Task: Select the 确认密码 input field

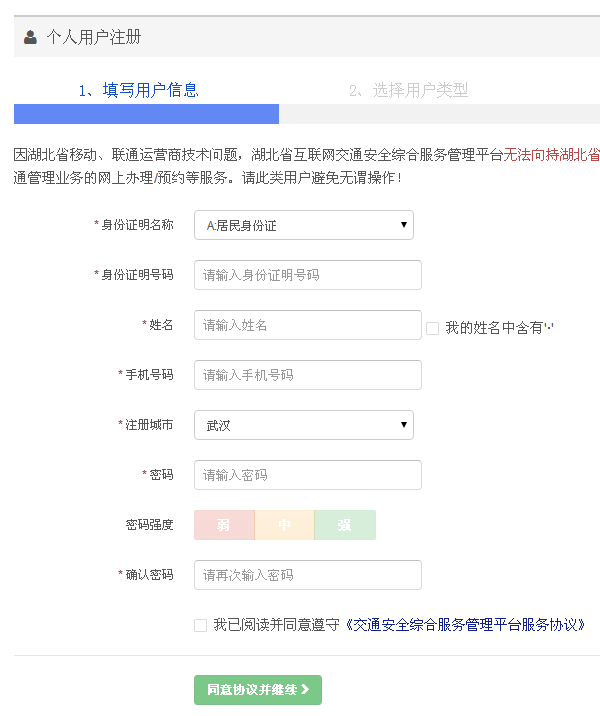Action: (x=307, y=575)
